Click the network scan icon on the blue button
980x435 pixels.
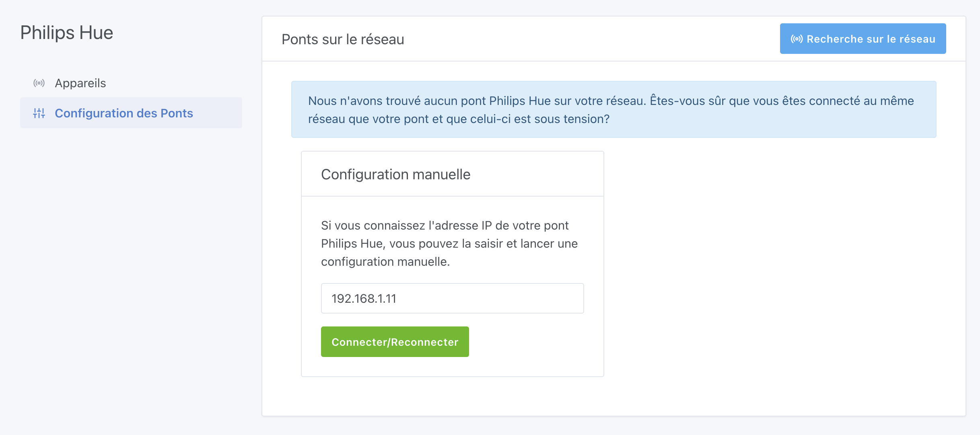pyautogui.click(x=796, y=38)
